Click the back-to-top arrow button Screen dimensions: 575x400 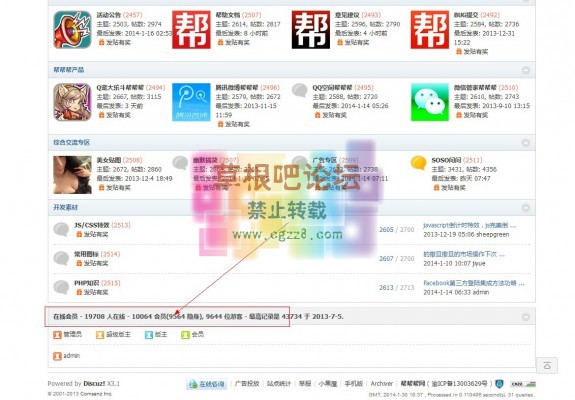[547, 366]
